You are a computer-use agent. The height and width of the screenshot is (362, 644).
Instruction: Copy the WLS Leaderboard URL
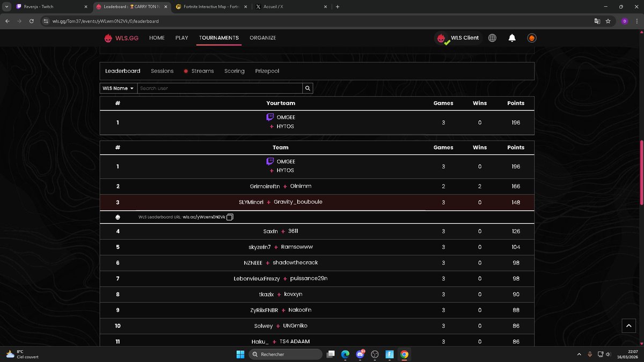pos(230,217)
